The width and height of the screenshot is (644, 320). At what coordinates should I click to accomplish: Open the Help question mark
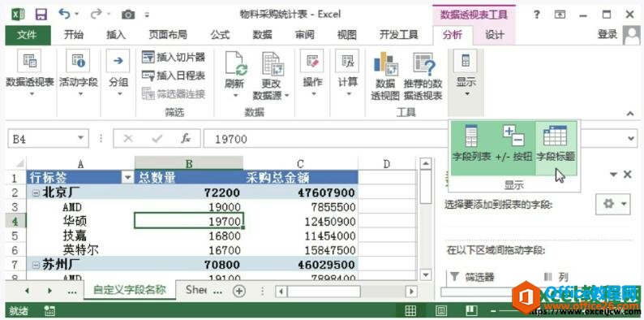pyautogui.click(x=536, y=15)
